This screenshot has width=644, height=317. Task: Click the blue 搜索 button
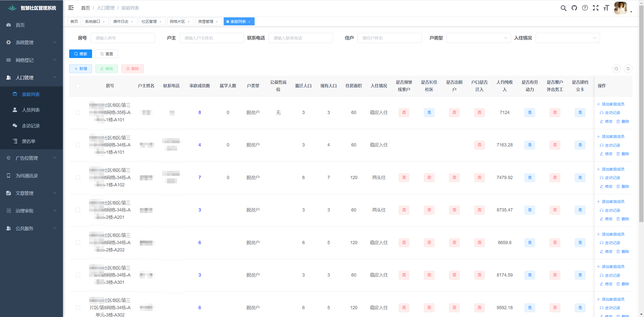point(80,54)
